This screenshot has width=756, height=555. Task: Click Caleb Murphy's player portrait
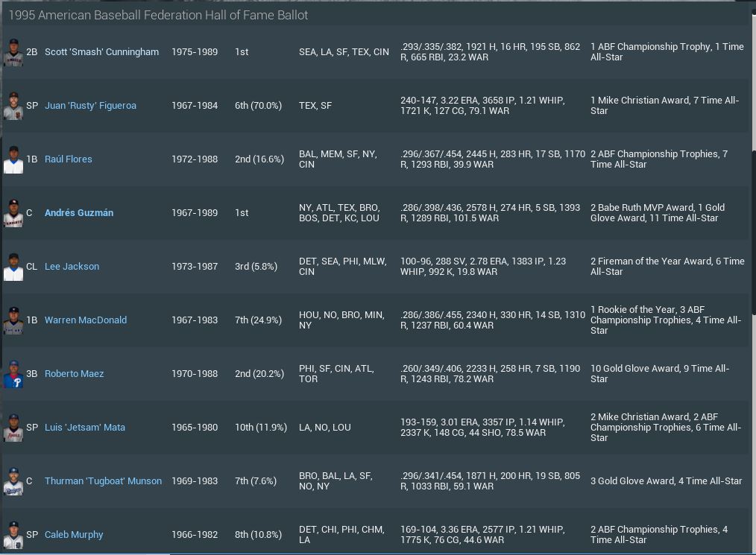(13, 535)
